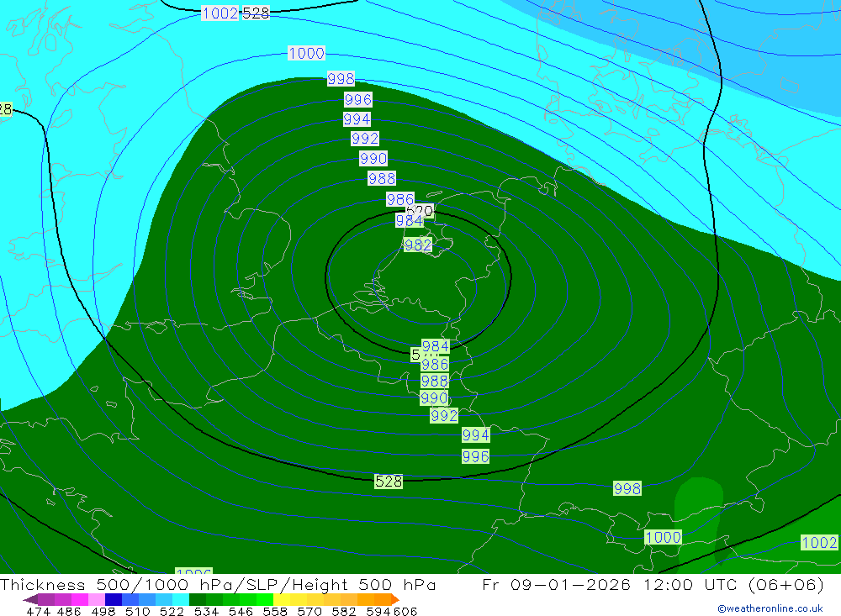Click the 528 contour label on white background
Screen dimensions: 841x616
coord(256,13)
